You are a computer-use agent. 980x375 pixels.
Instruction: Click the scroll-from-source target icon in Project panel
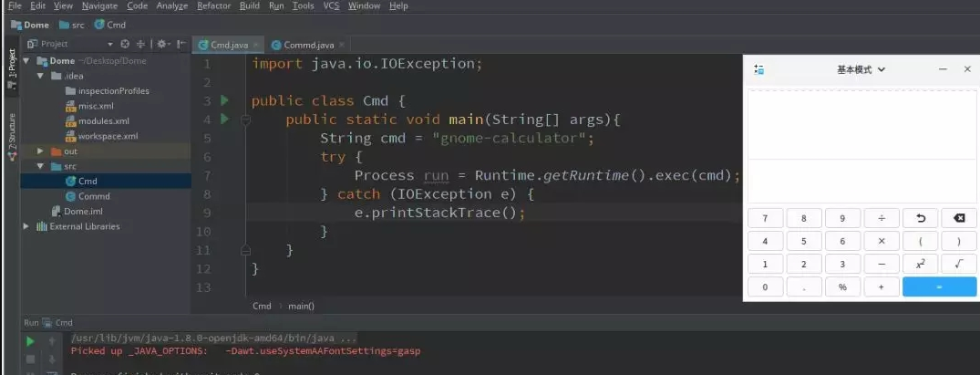124,44
